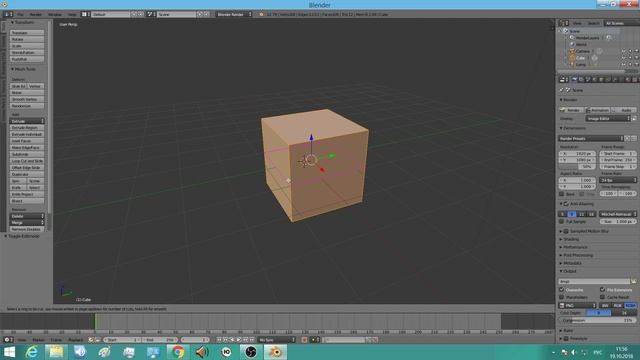This screenshot has height=360, width=640.
Task: Click the Audio render button
Action: [624, 110]
